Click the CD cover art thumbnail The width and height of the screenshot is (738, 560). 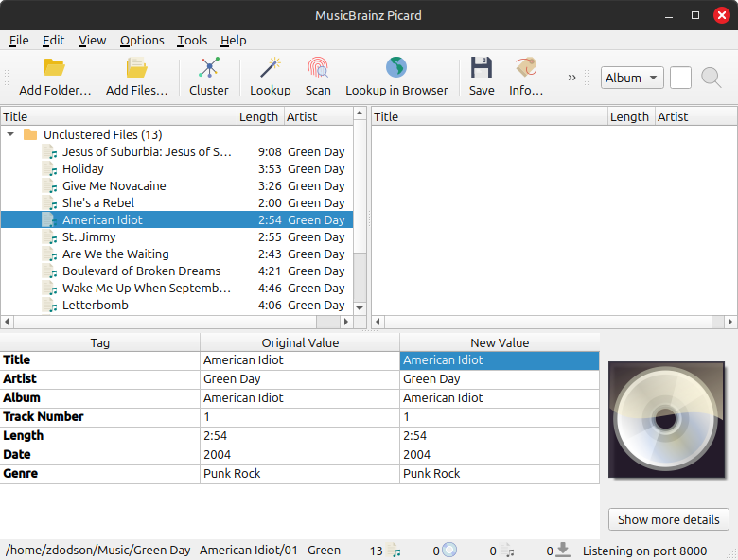click(x=666, y=420)
